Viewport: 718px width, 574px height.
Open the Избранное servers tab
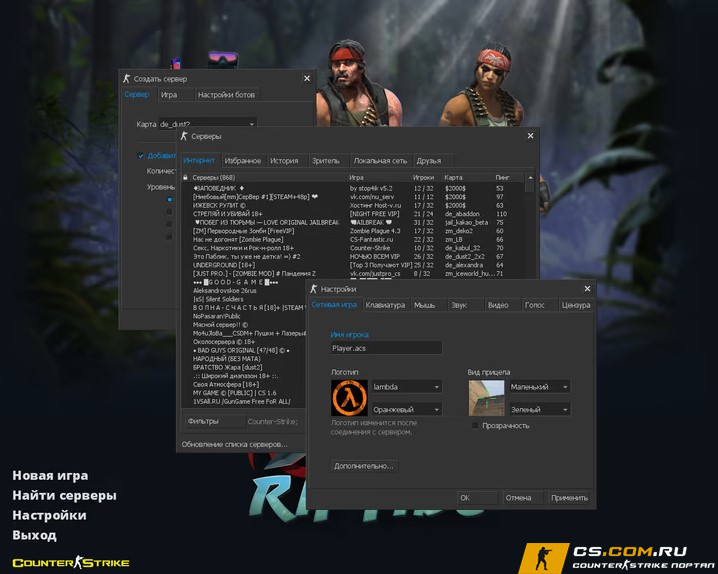point(242,161)
